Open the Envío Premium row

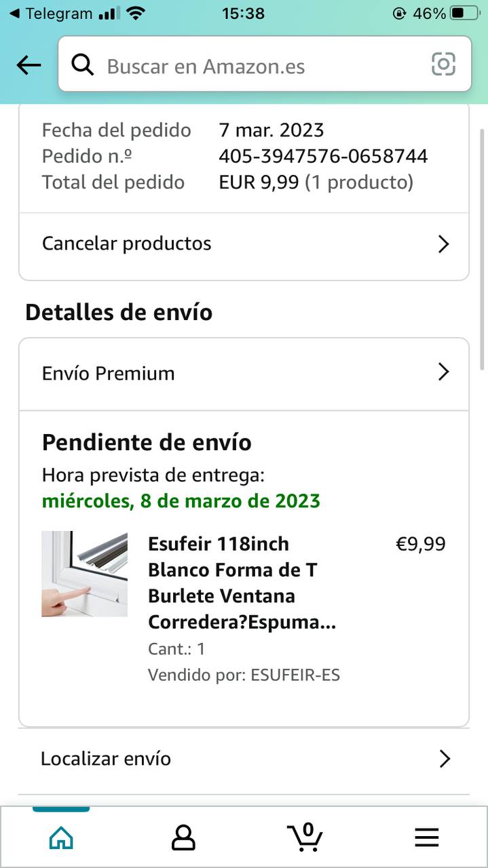click(x=109, y=373)
